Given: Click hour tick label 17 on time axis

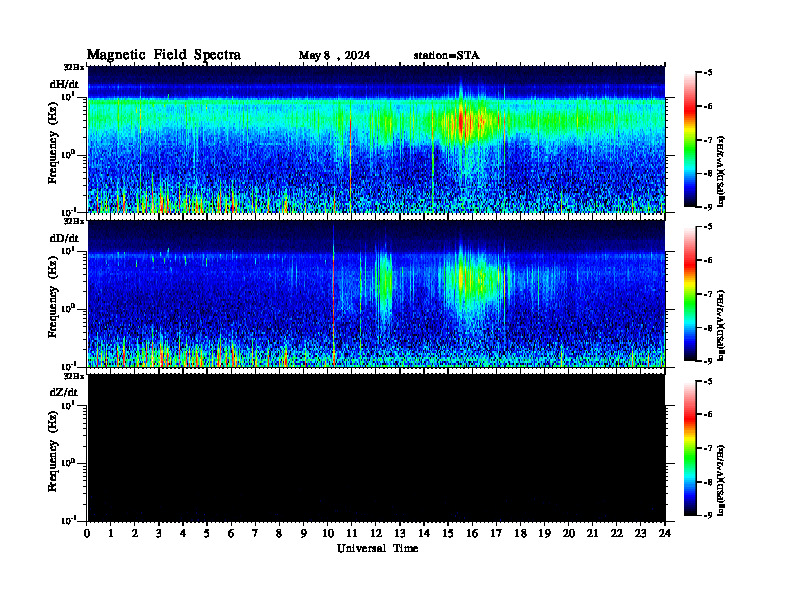Looking at the screenshot, I should coord(496,534).
